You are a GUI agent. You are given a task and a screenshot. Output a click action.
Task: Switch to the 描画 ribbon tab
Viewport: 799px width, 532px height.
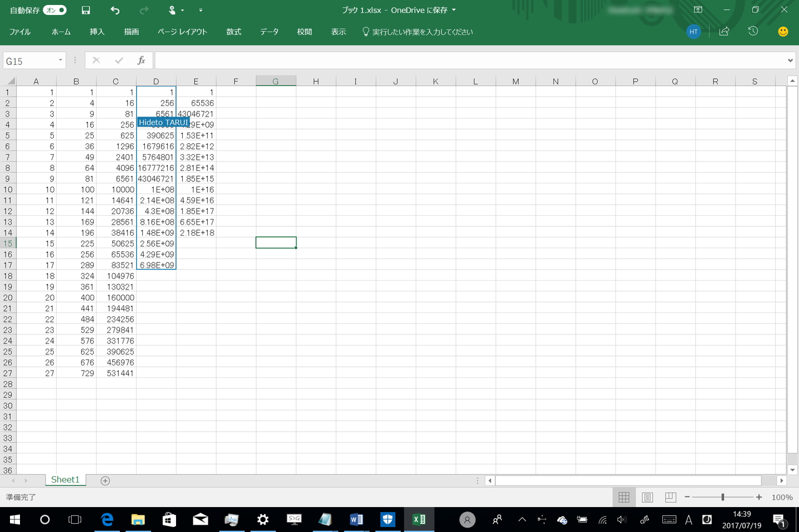pos(131,32)
